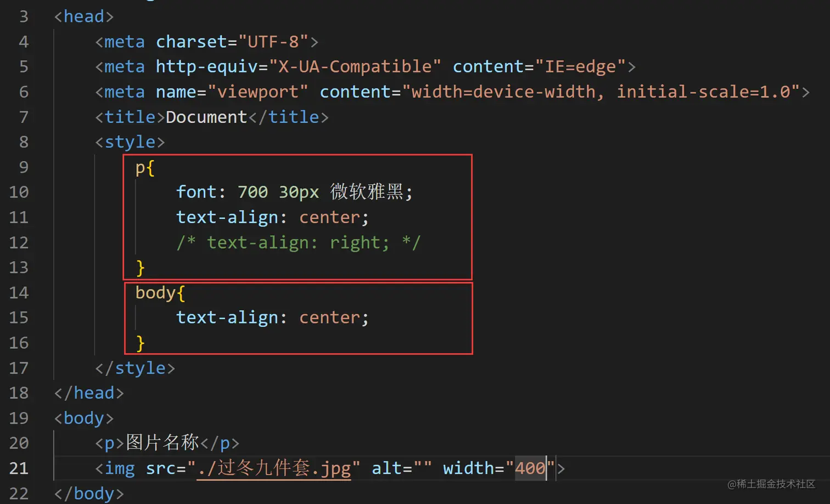This screenshot has height=504, width=830.
Task: Click line number 14 in gutter
Action: click(19, 292)
